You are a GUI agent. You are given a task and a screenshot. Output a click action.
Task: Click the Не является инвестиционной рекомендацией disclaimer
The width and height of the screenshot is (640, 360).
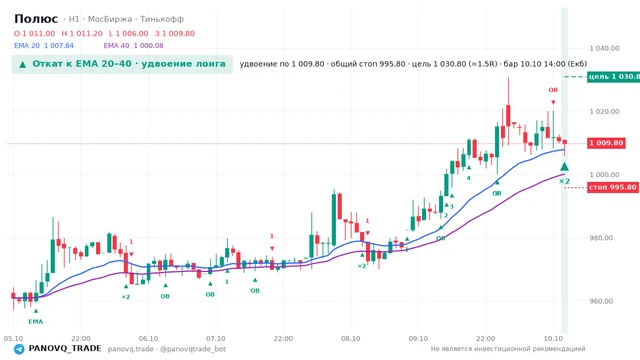pyautogui.click(x=508, y=349)
